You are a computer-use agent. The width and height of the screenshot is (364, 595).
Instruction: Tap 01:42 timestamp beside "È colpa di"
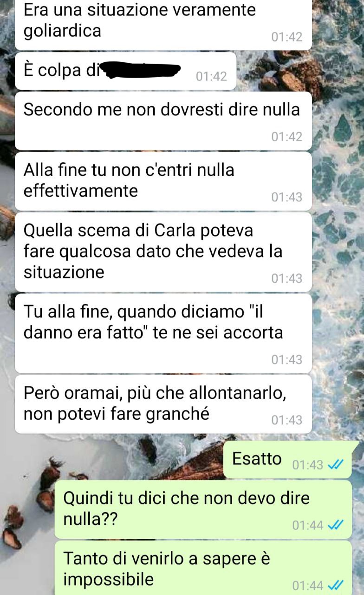tap(212, 76)
